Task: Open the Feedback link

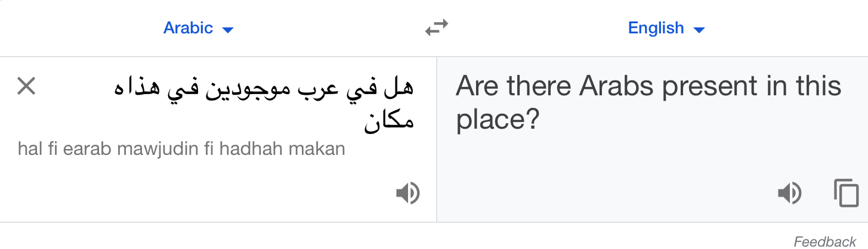Action: tap(825, 241)
